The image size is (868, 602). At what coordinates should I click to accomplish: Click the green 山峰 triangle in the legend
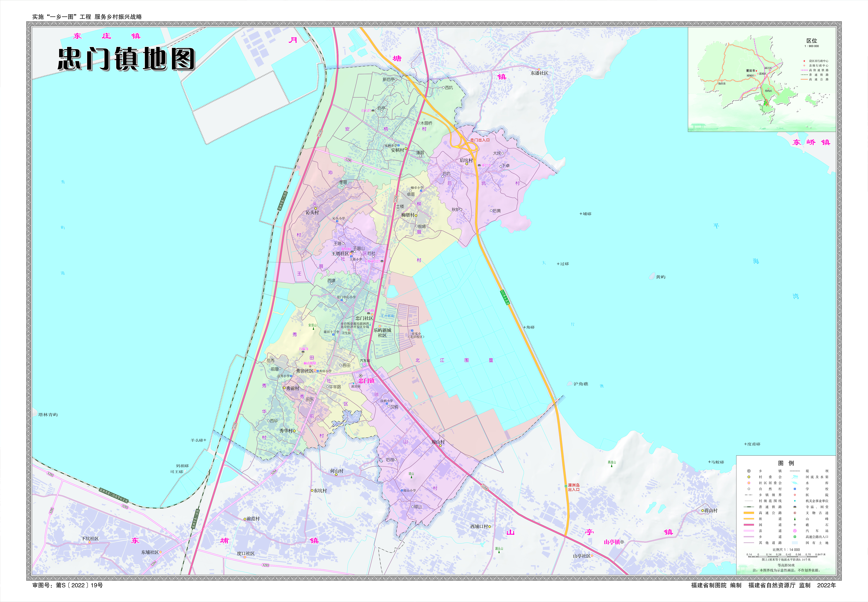pyautogui.click(x=795, y=519)
